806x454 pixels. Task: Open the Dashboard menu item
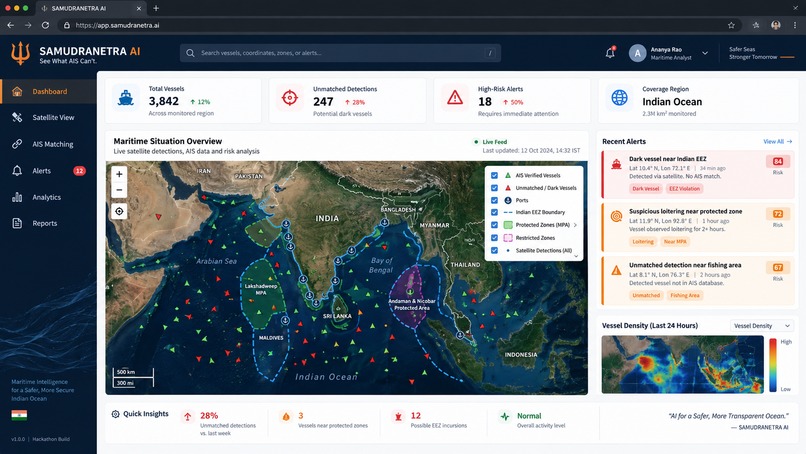[x=48, y=92]
